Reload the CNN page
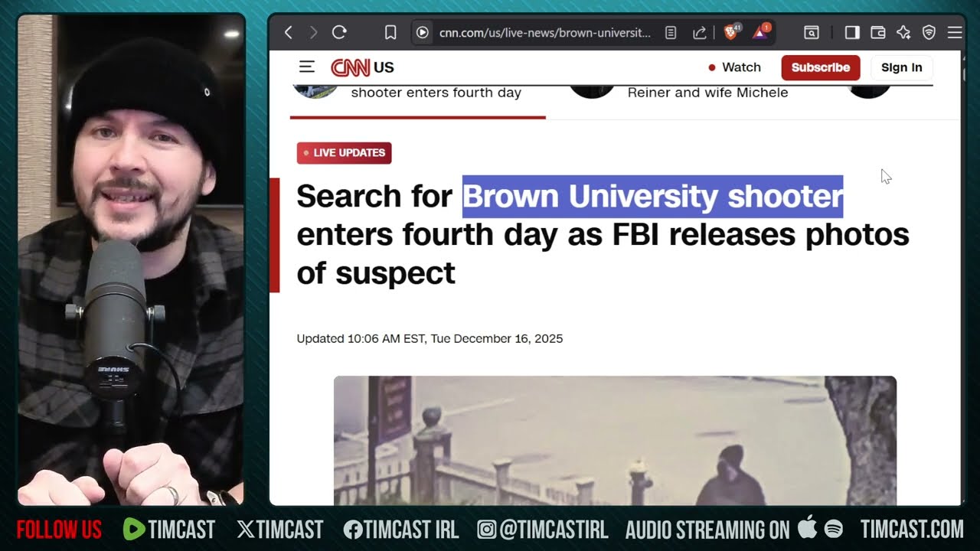 tap(339, 32)
